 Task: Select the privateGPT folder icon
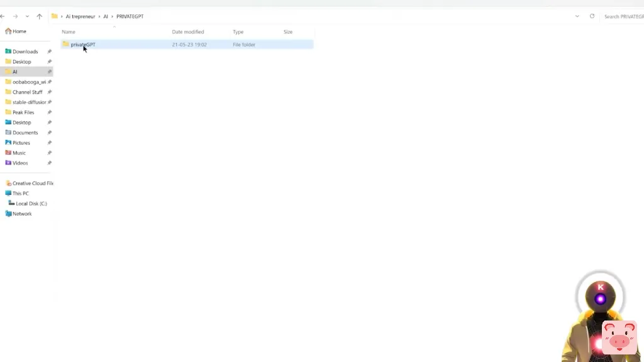click(x=65, y=44)
